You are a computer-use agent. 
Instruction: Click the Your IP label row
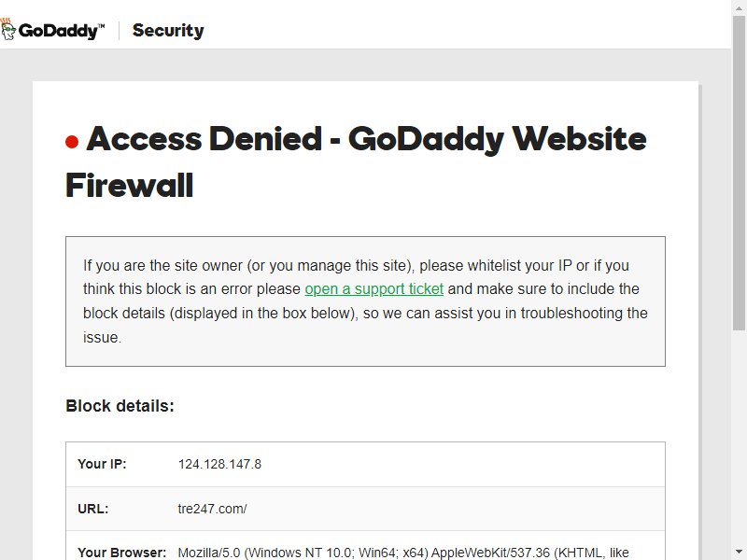[365, 464]
